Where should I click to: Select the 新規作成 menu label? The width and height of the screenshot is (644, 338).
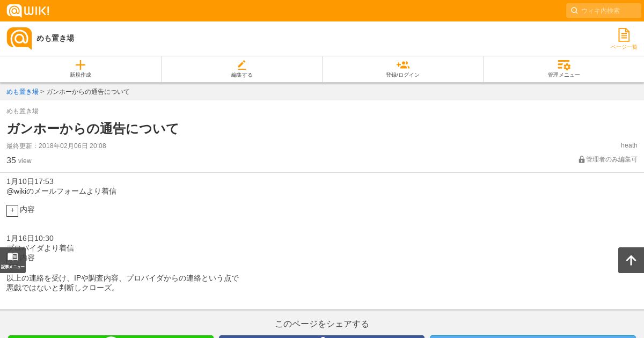tap(80, 75)
